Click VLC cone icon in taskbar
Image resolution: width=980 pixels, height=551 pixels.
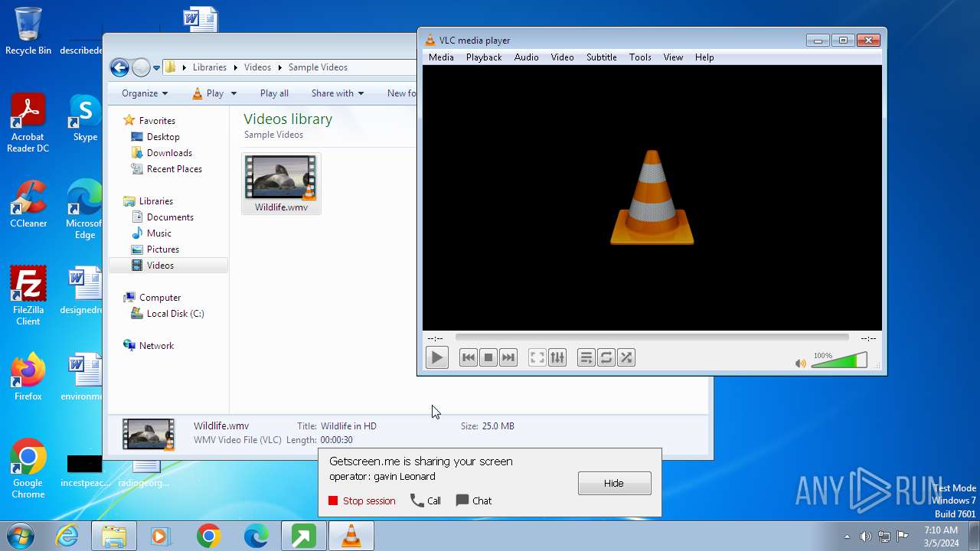(x=351, y=536)
